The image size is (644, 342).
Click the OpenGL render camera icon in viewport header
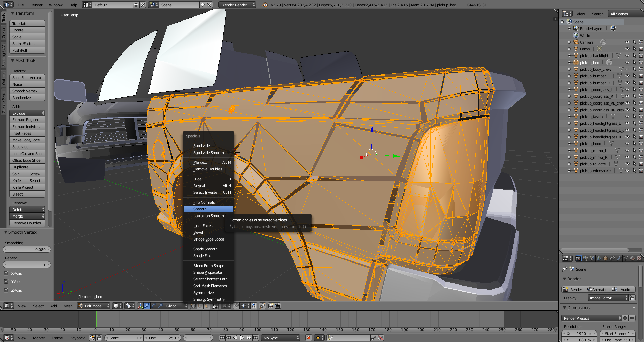click(x=271, y=306)
